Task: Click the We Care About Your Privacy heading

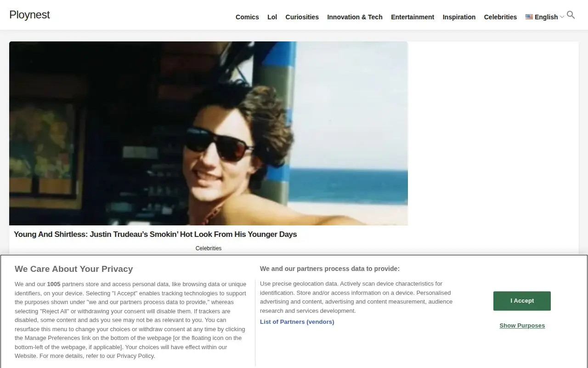Action: coord(73,269)
